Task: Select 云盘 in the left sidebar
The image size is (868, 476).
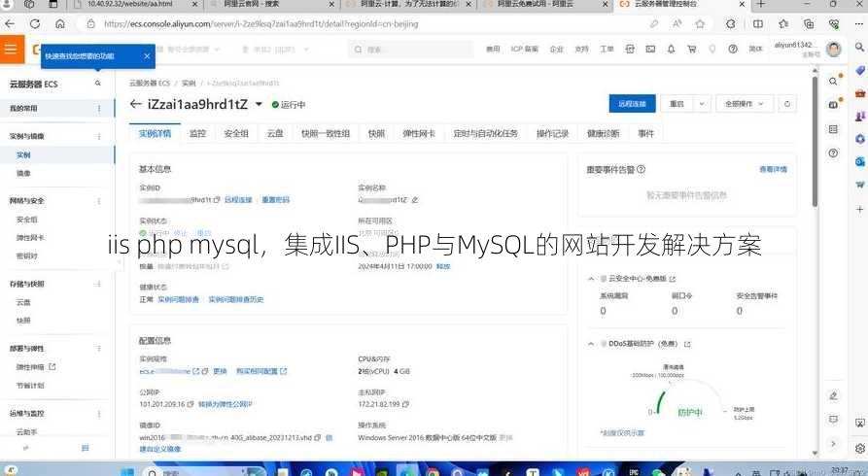Action: [23, 302]
